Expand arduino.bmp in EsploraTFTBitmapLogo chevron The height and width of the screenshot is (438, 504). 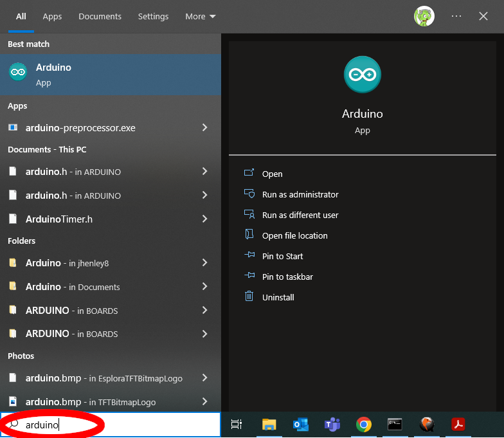click(204, 378)
